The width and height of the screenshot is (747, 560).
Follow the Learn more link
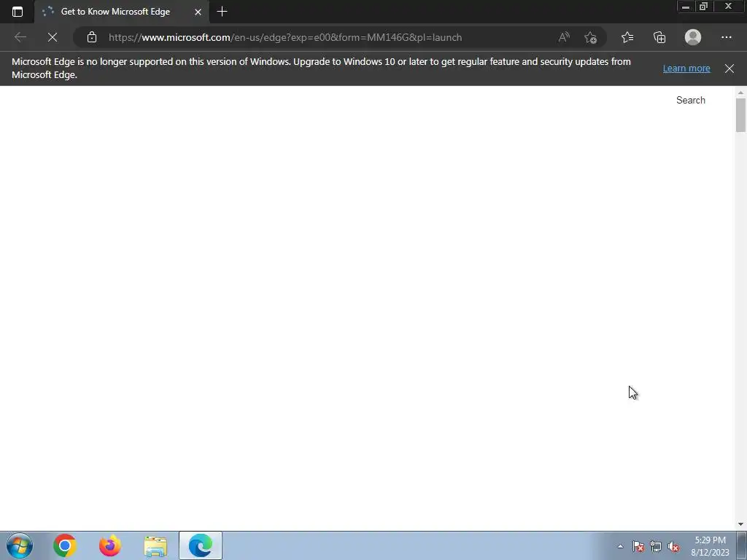point(686,68)
